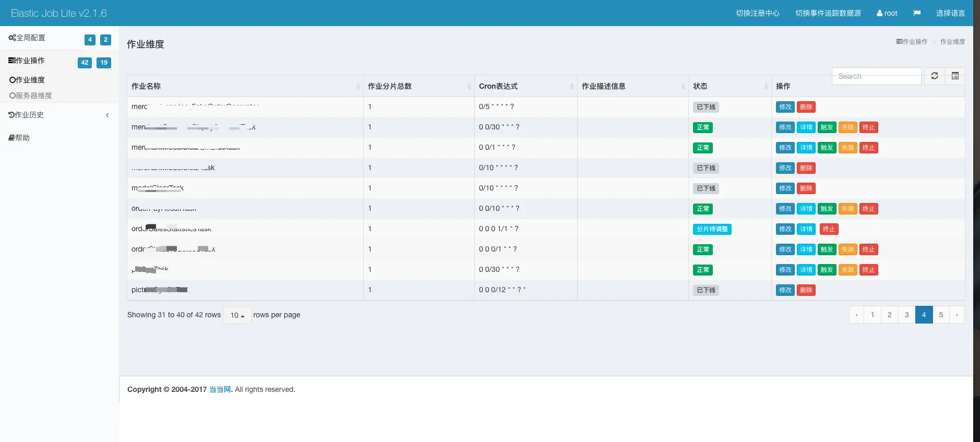Screen dimensions: 980x442
Task: Open rows per page dropdown 10
Action: tap(237, 315)
